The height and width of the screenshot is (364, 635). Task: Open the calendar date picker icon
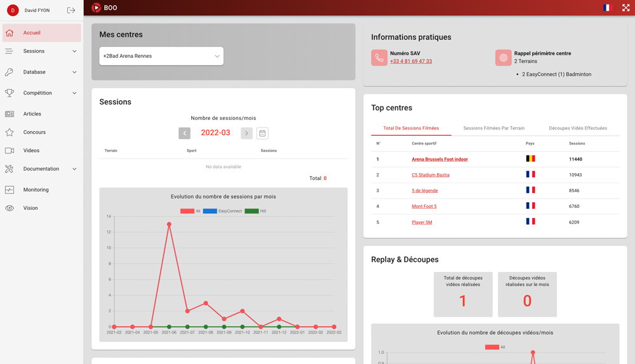pyautogui.click(x=262, y=133)
